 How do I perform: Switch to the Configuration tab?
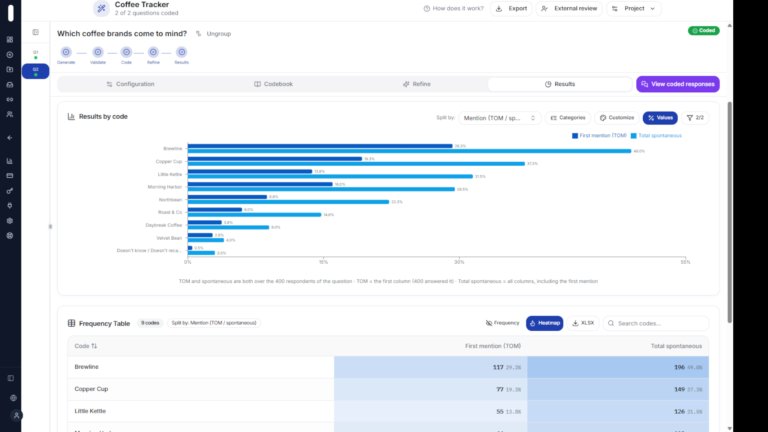point(130,84)
